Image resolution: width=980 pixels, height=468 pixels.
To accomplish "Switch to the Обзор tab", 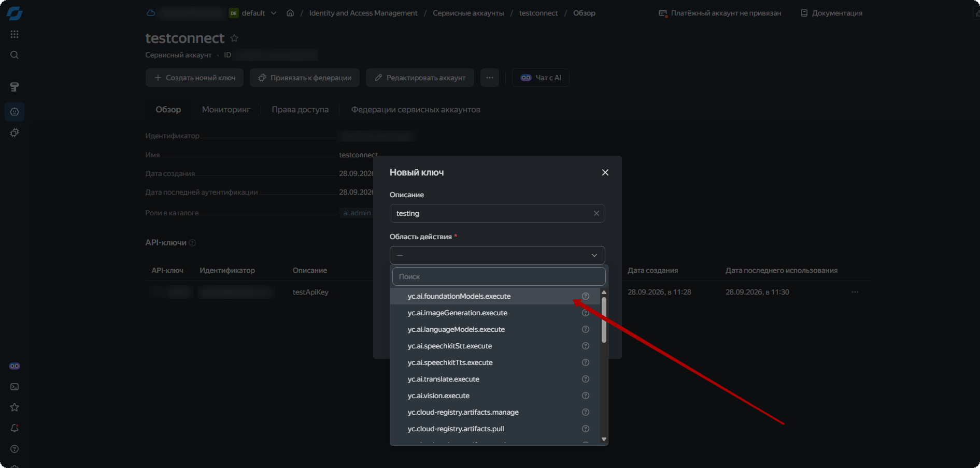I will tap(168, 110).
